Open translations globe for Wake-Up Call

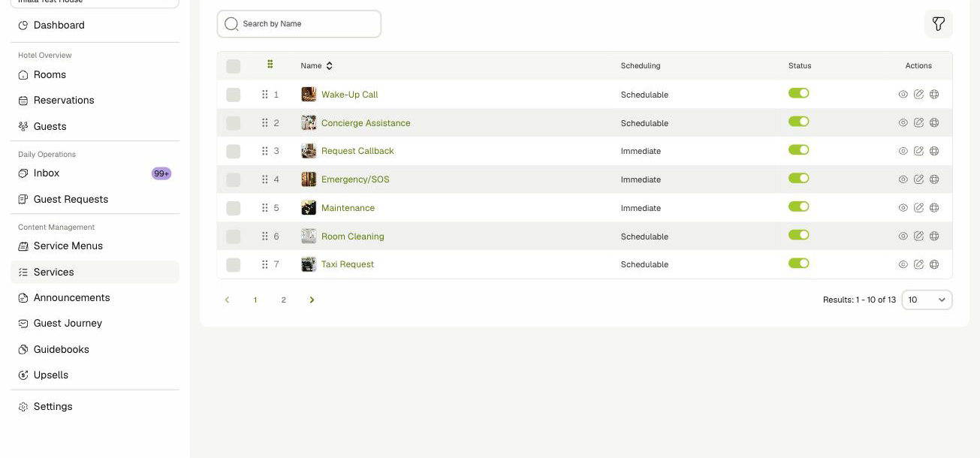pos(934,95)
